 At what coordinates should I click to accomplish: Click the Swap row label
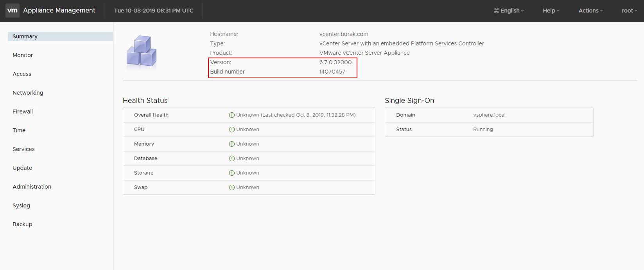[x=141, y=187]
